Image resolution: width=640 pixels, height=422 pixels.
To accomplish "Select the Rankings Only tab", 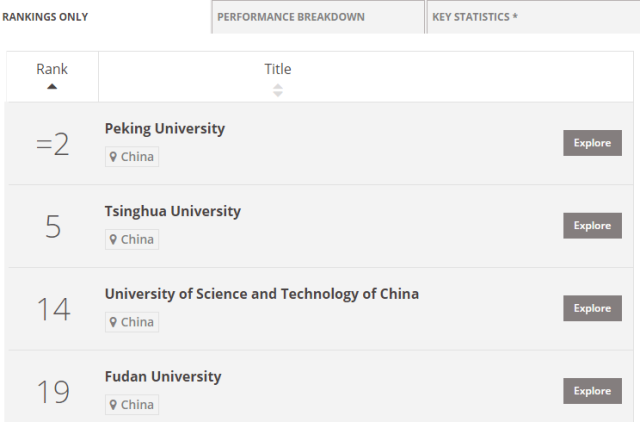I will coord(45,17).
